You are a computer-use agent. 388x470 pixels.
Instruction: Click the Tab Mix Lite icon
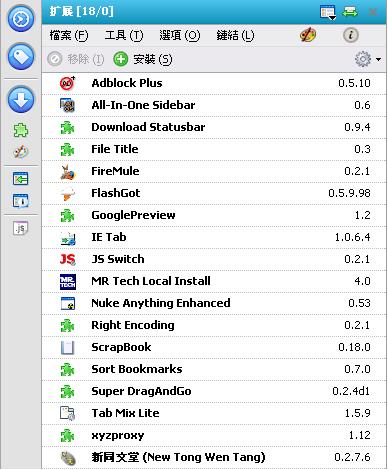[x=68, y=413]
